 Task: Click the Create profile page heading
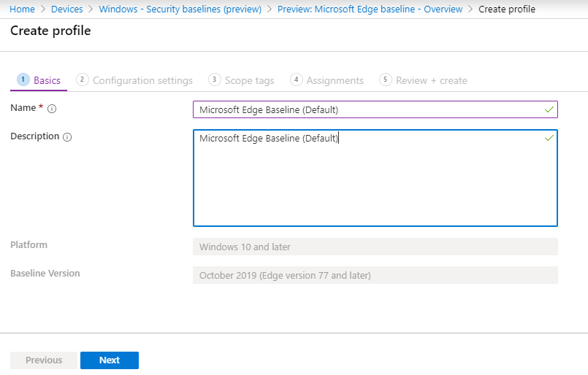point(50,31)
